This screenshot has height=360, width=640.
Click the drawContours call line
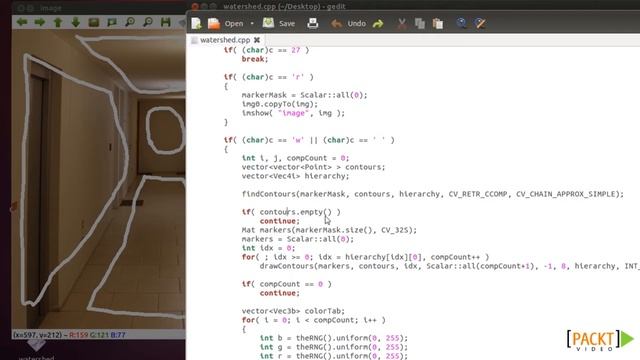[449, 266]
